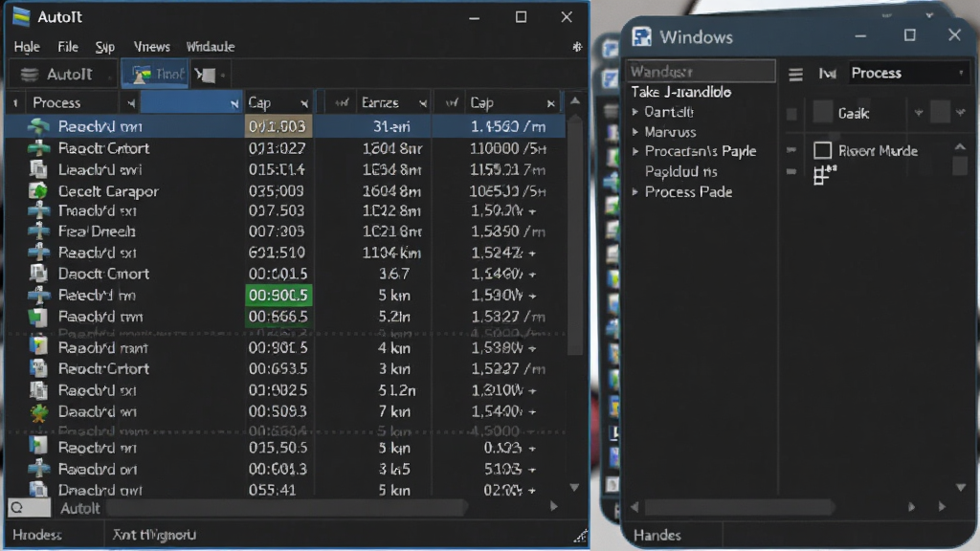Open the 'Vnews' menu in AutoIt
This screenshot has width=980, height=551.
pyautogui.click(x=152, y=47)
